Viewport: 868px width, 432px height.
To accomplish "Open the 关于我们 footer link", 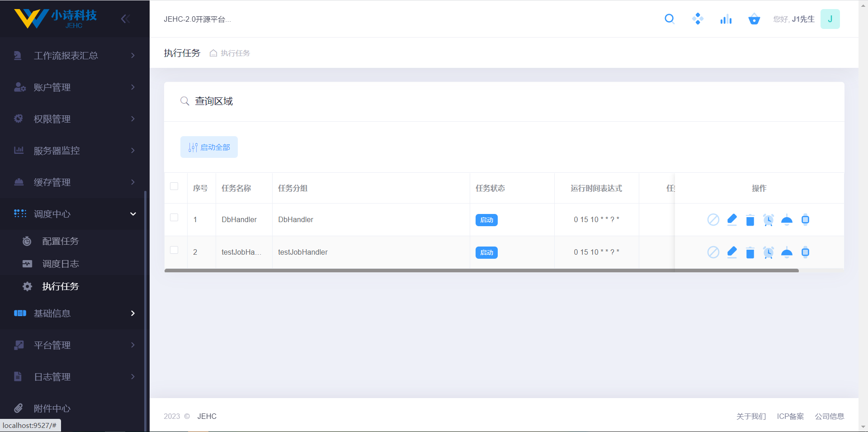I will [751, 416].
